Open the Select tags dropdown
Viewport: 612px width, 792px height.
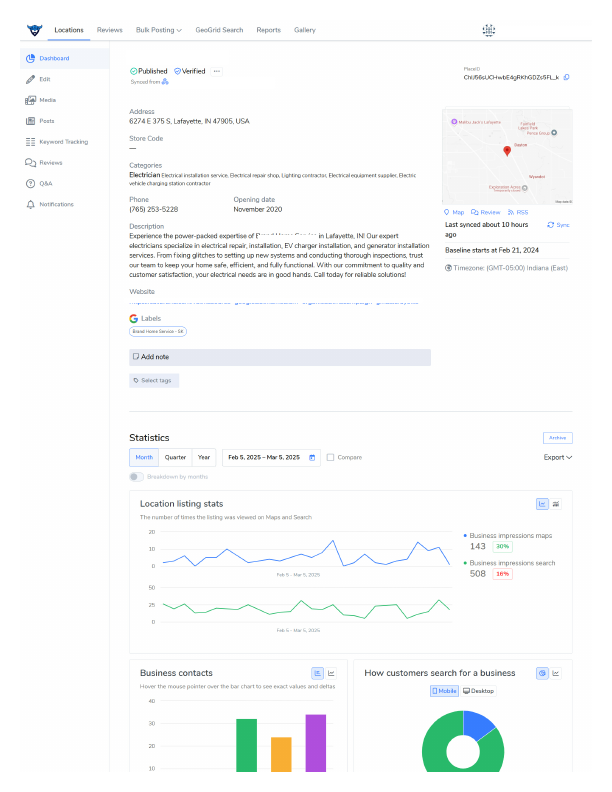(x=154, y=381)
